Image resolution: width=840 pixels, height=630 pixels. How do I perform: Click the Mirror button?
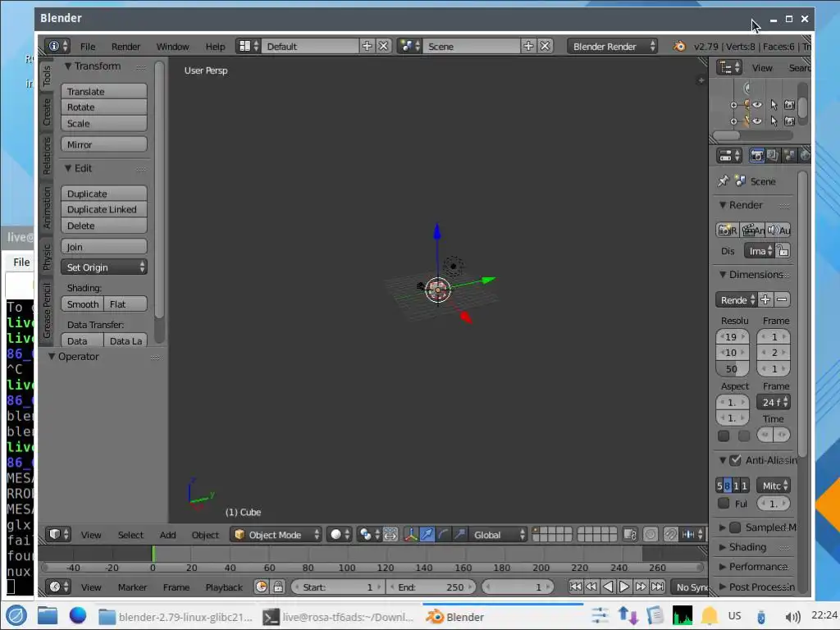(104, 144)
